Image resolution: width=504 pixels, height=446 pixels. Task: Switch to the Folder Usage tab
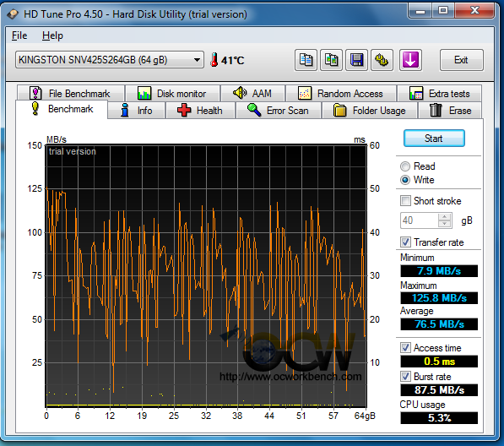[370, 111]
